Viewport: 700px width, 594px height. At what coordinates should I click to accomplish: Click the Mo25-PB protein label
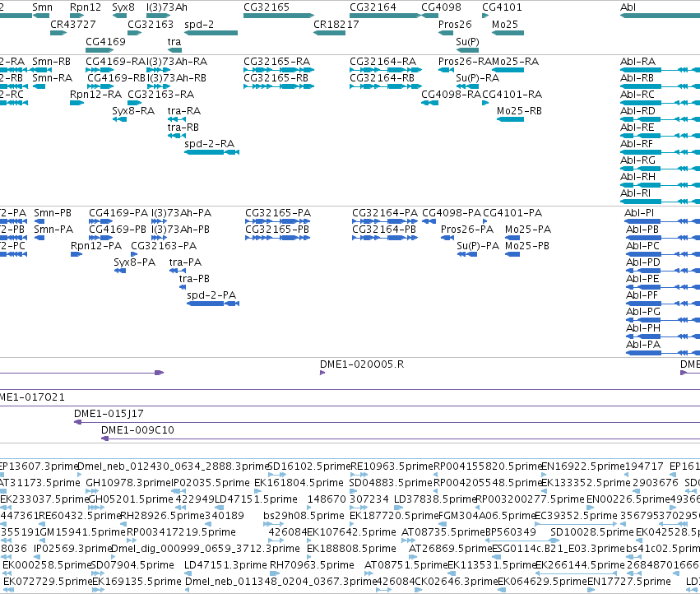527,246
